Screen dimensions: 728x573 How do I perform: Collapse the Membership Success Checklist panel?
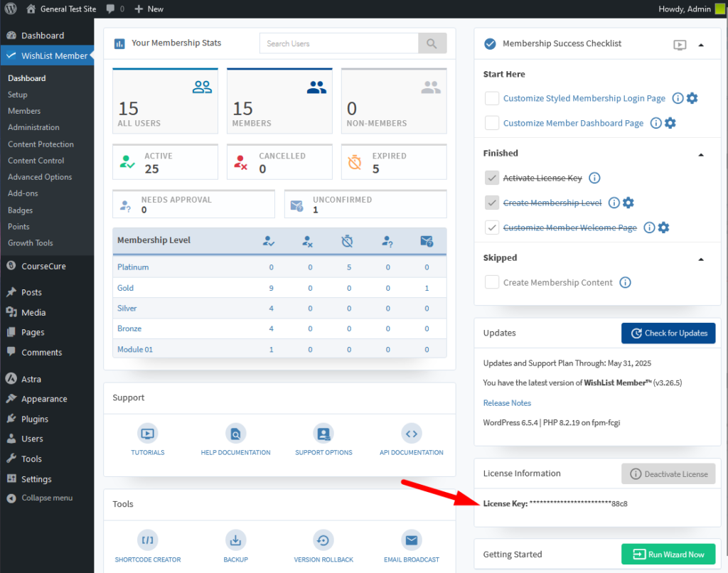(701, 44)
